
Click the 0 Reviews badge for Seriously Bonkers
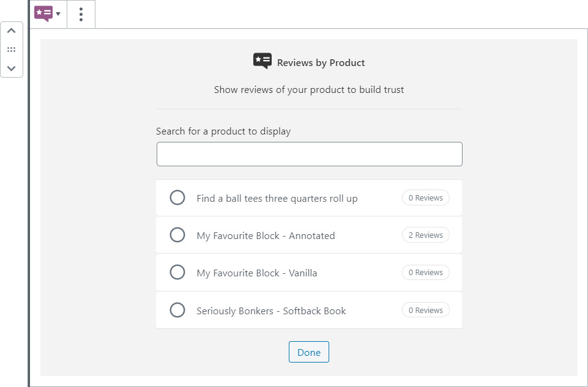(425, 310)
